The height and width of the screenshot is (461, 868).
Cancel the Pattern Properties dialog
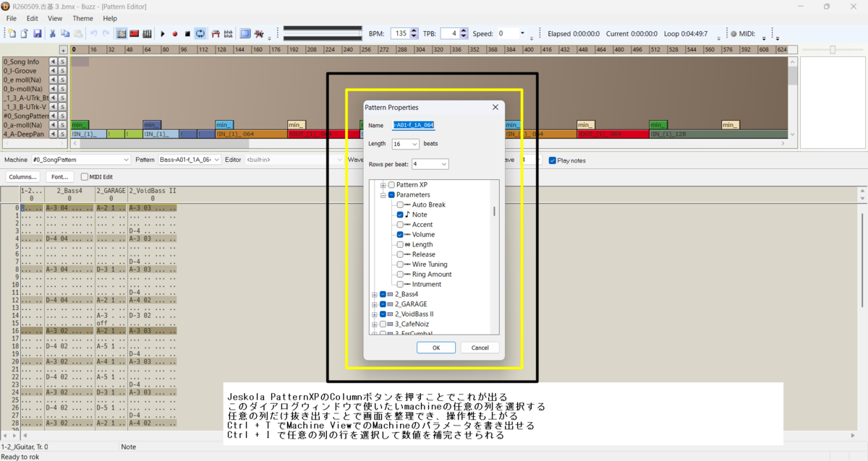480,348
